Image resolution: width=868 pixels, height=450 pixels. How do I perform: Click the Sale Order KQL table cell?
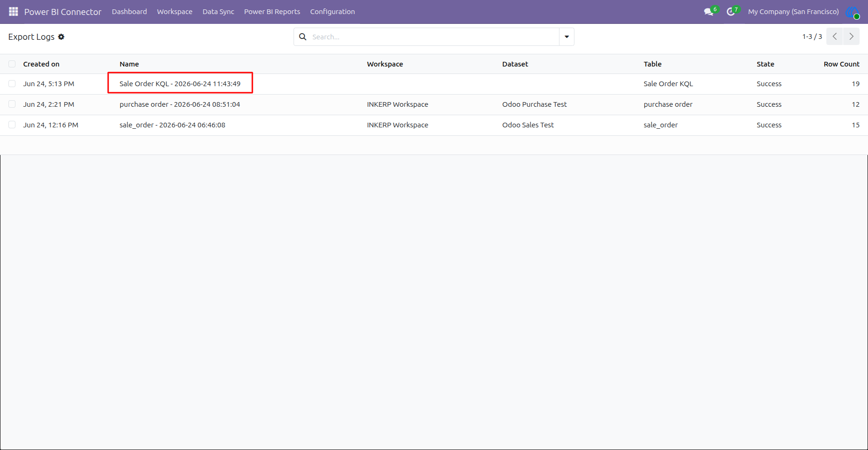[668, 84]
